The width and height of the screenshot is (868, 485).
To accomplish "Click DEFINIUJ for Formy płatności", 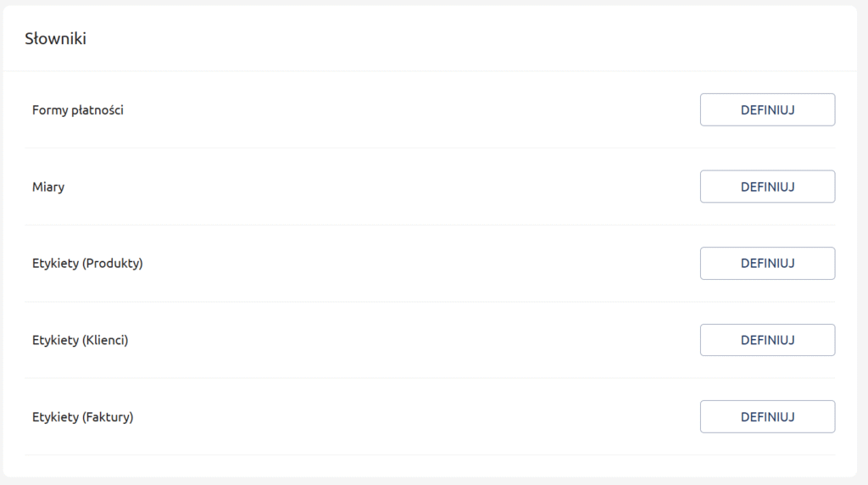I will pos(767,109).
